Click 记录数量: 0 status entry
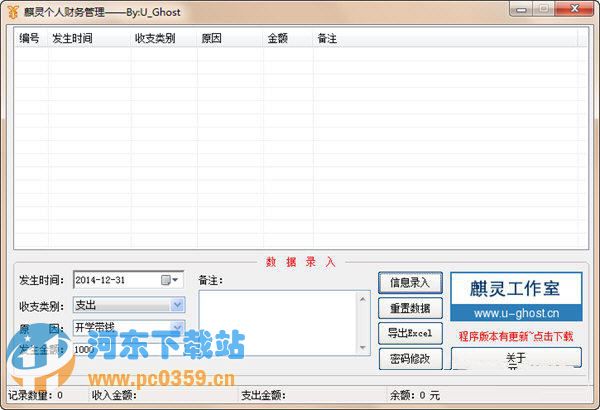 click(35, 395)
